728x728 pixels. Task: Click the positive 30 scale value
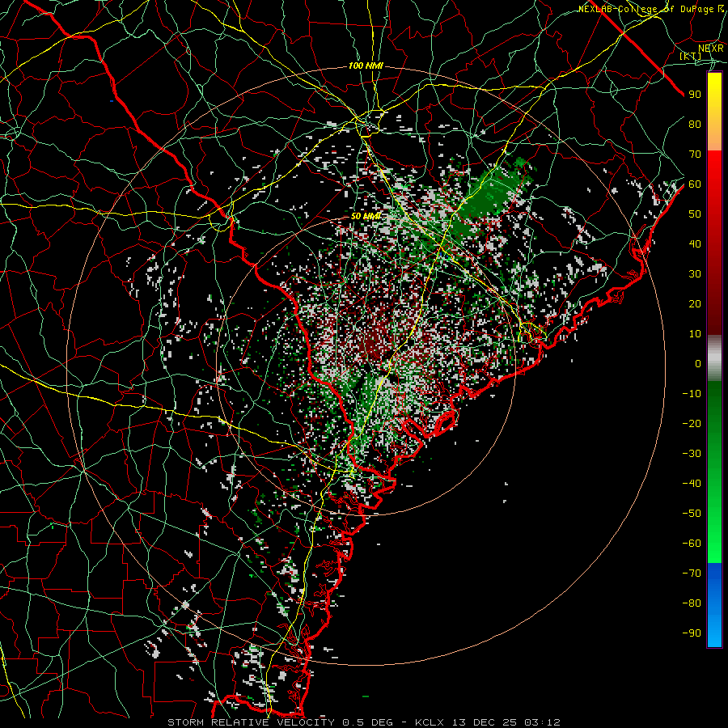coord(695,274)
